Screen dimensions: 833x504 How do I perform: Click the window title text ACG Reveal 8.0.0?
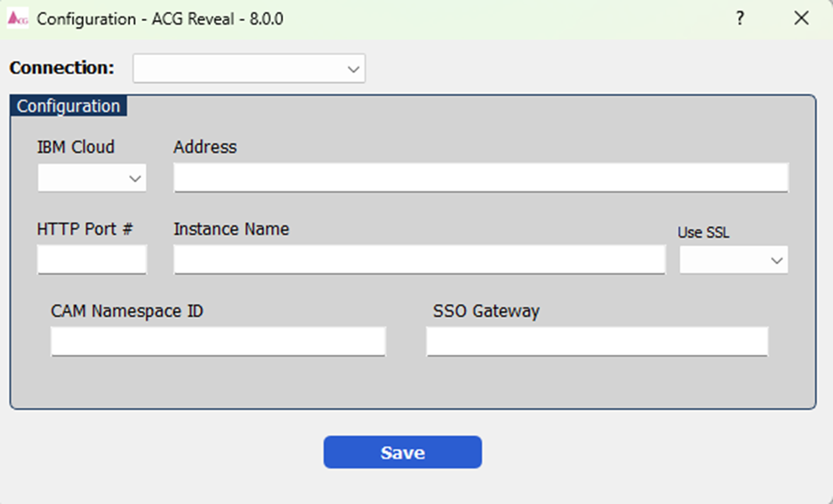point(160,18)
